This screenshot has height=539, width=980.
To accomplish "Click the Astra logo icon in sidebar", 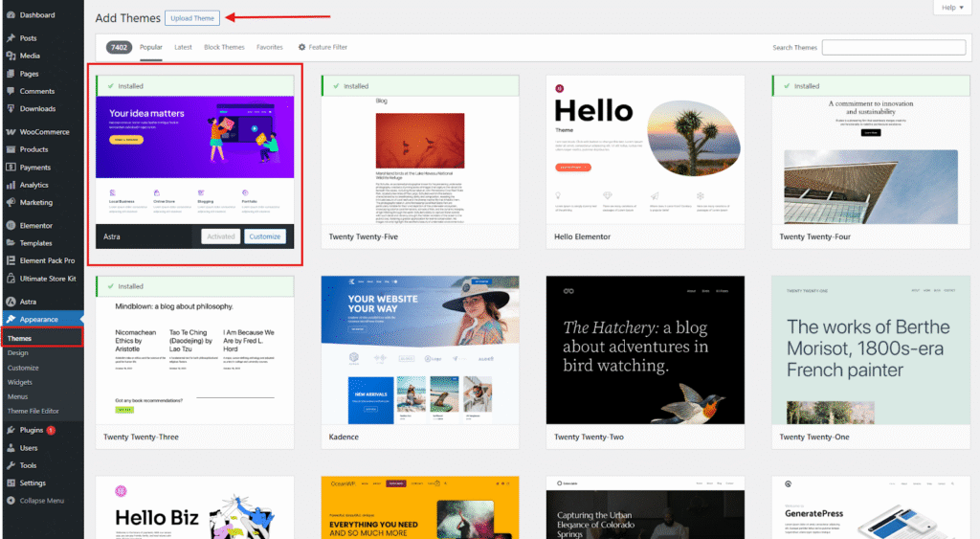I will click(11, 302).
